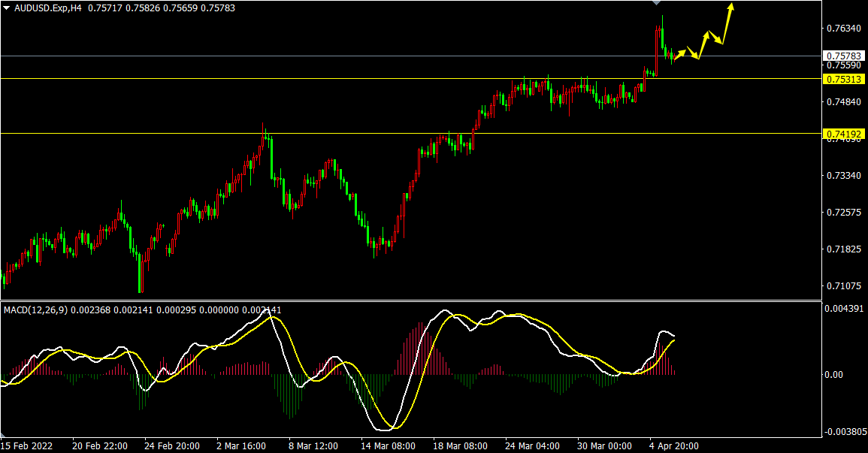Screen dimensions: 868x453
Task: Click the 0.76340 price scale label
Action: pyautogui.click(x=842, y=29)
